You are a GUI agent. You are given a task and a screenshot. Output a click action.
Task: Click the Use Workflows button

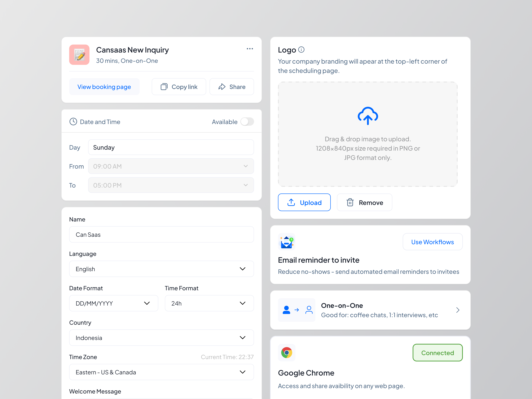coord(432,242)
